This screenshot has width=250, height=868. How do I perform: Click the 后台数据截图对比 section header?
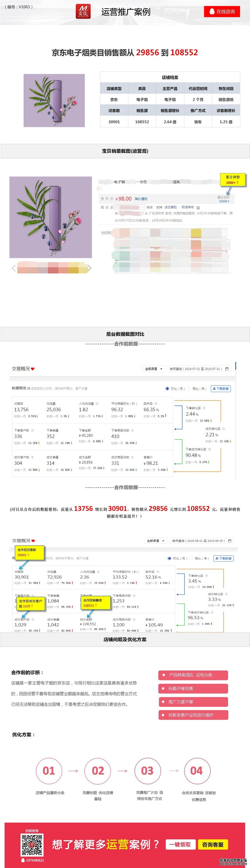click(x=125, y=334)
